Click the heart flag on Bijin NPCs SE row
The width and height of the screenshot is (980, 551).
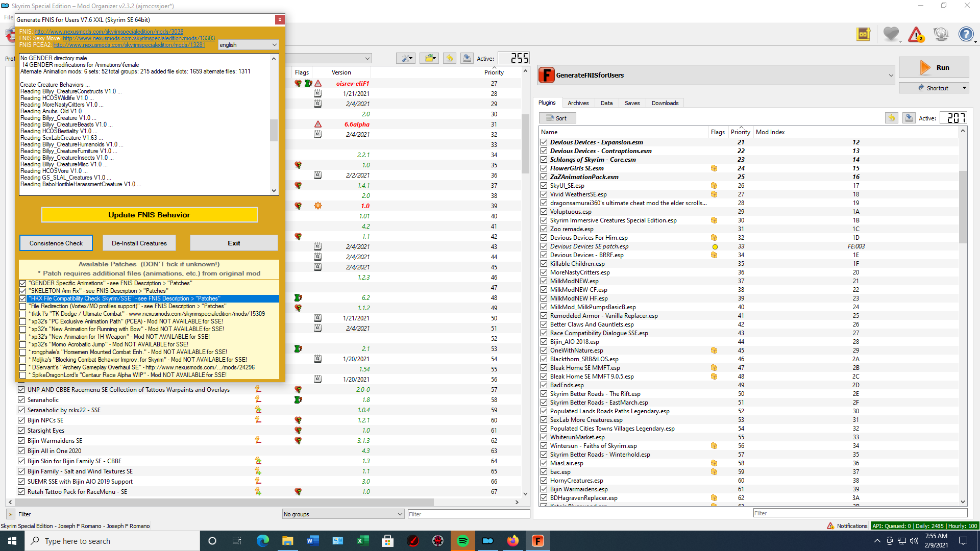tap(298, 420)
